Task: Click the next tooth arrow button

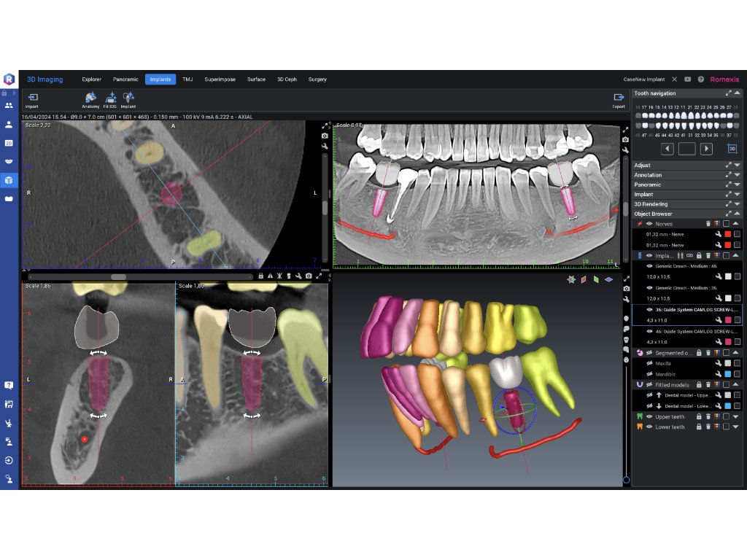Action: [706, 149]
